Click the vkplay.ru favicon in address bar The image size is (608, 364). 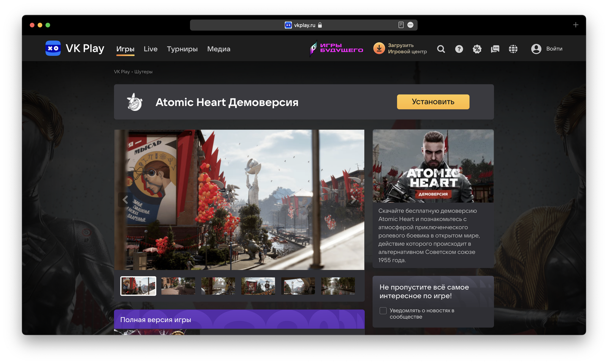[288, 25]
